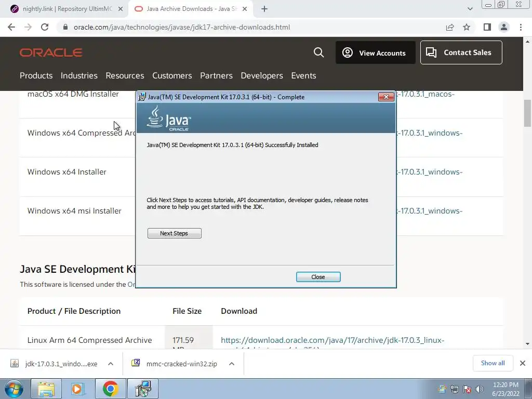
Task: Click the volume speaker tray icon
Action: (x=480, y=389)
